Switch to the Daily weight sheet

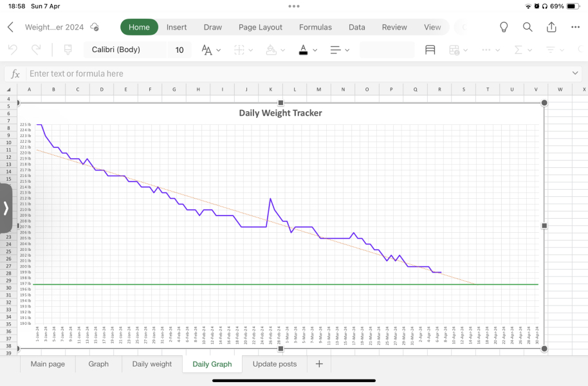tap(152, 364)
